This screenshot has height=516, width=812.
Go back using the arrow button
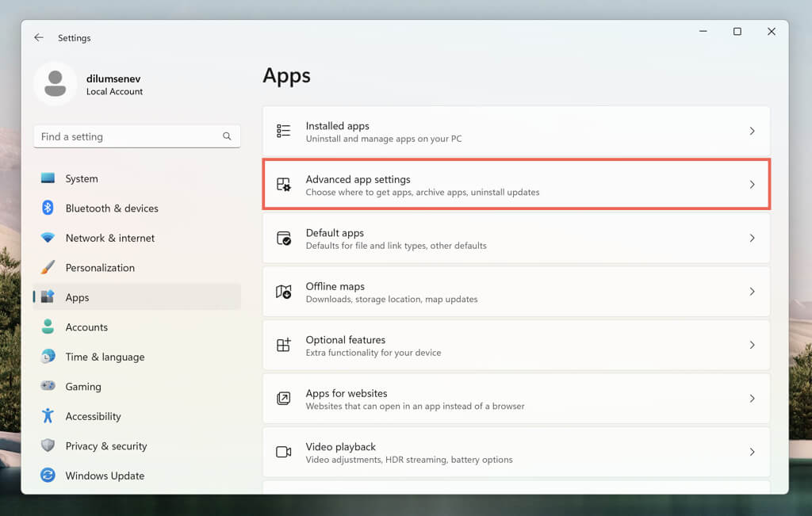coord(39,37)
